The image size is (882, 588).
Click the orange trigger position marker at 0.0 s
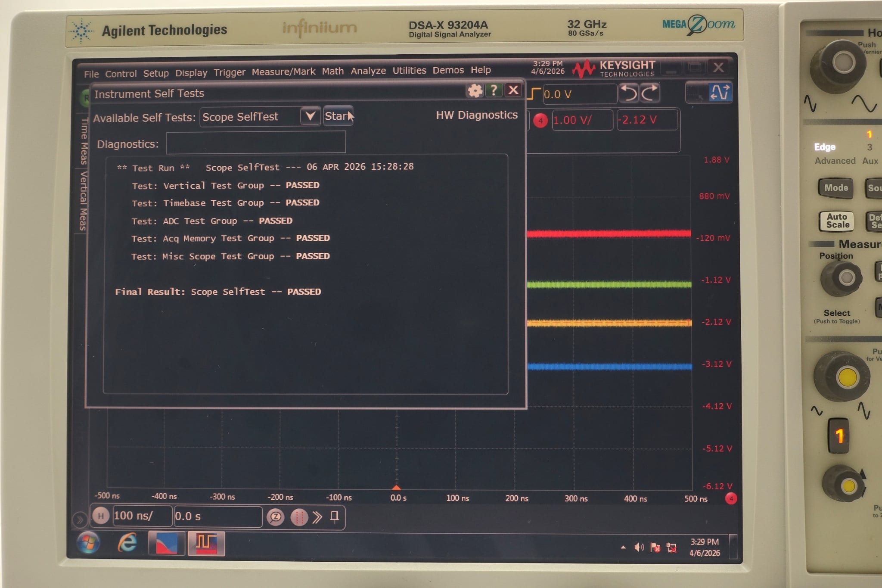click(x=396, y=488)
